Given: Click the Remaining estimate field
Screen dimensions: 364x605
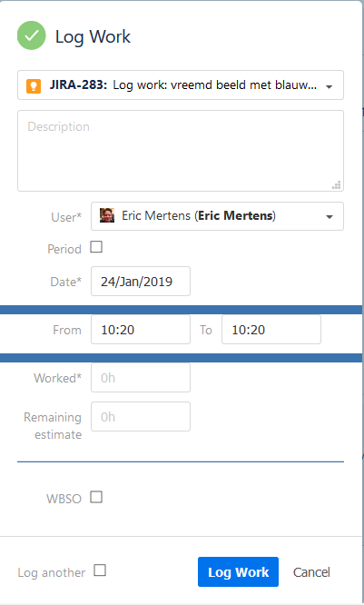Looking at the screenshot, I should 141,417.
